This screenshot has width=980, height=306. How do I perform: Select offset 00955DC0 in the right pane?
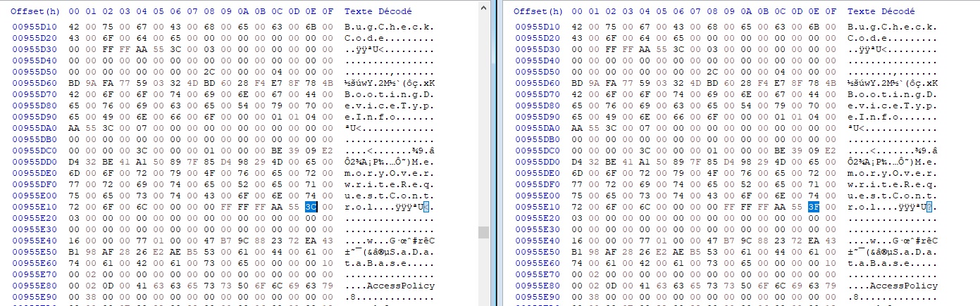point(538,151)
